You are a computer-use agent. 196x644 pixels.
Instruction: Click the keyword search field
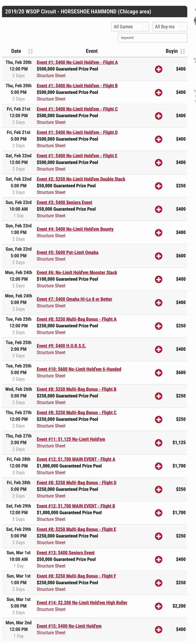click(x=152, y=38)
